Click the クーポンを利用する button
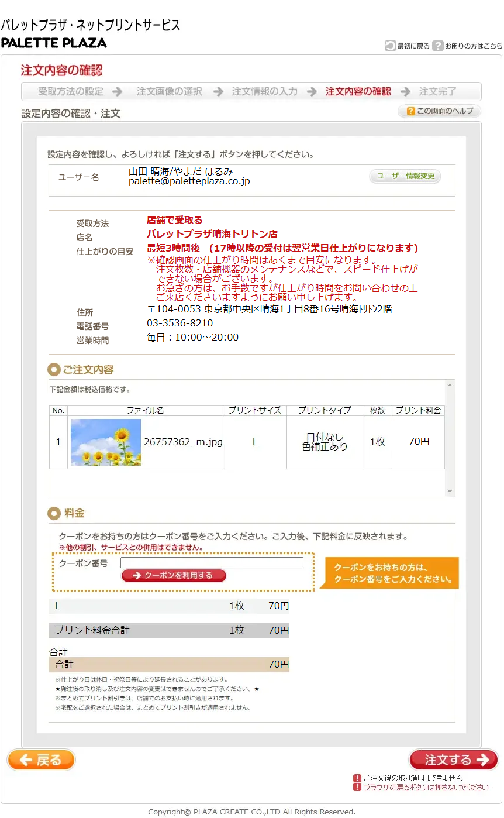This screenshot has height=818, width=504. pyautogui.click(x=174, y=576)
